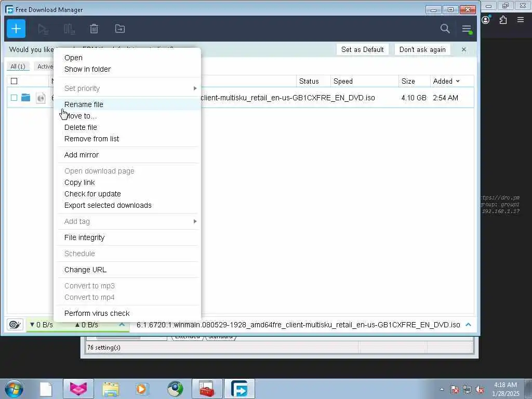Click the browser account profile icon behind FDM
This screenshot has width=532, height=399.
pyautogui.click(x=486, y=20)
